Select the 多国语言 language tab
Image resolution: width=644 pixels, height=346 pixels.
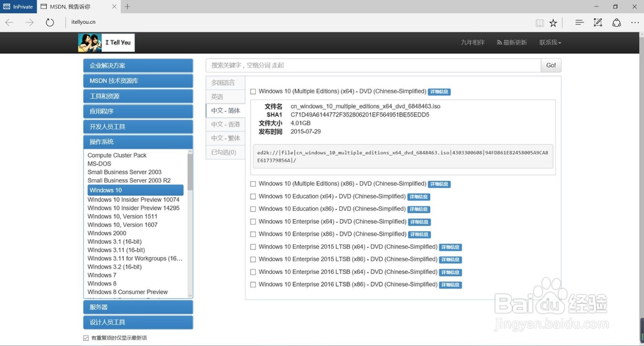[225, 82]
